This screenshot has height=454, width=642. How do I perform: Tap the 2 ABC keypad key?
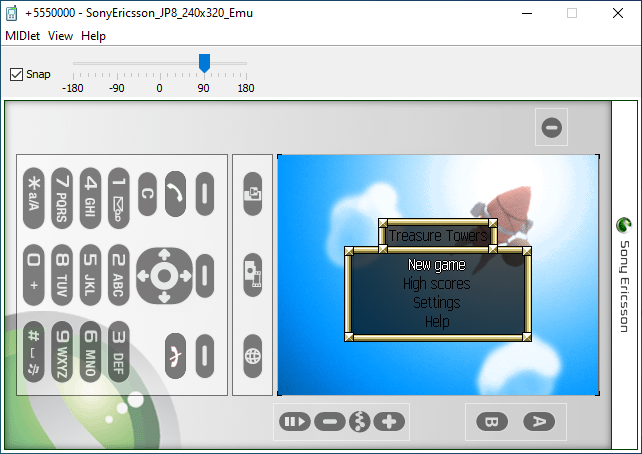coord(119,275)
